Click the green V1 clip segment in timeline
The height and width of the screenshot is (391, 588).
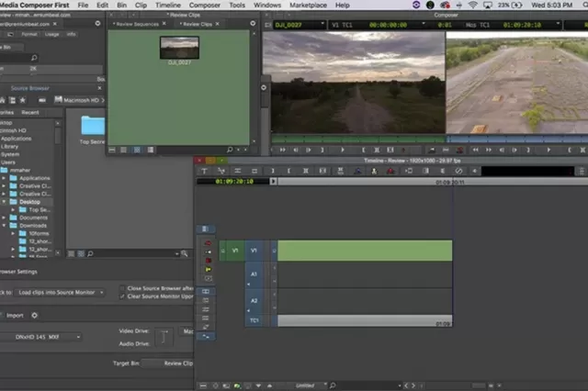[365, 251]
